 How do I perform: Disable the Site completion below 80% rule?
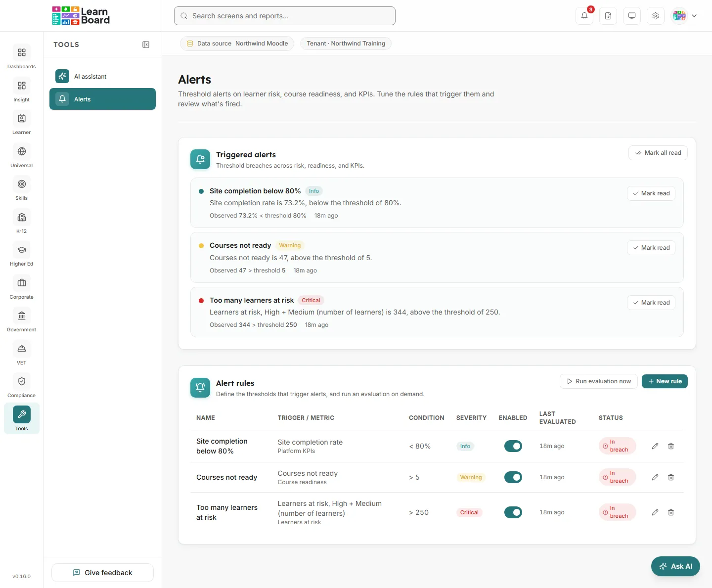pos(513,446)
